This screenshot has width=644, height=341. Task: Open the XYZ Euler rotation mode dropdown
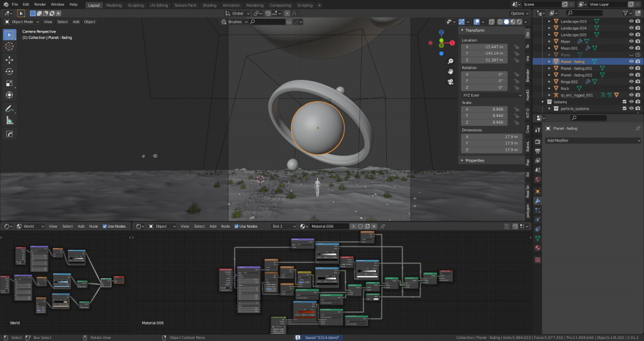click(x=492, y=95)
